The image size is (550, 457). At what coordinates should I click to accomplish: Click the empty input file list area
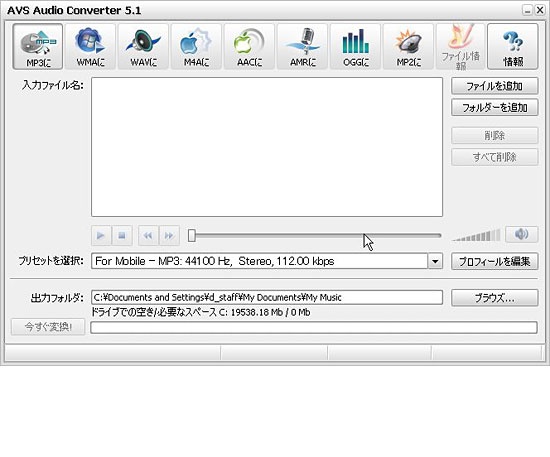(x=267, y=147)
